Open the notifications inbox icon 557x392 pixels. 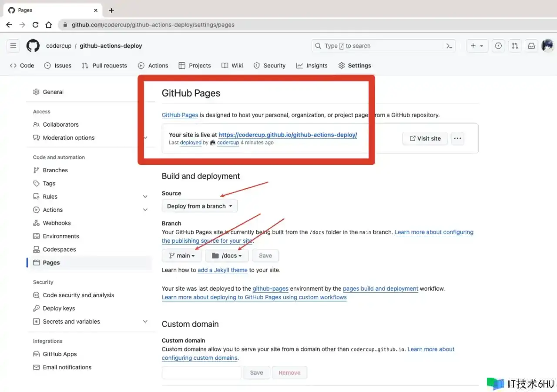[x=531, y=46]
